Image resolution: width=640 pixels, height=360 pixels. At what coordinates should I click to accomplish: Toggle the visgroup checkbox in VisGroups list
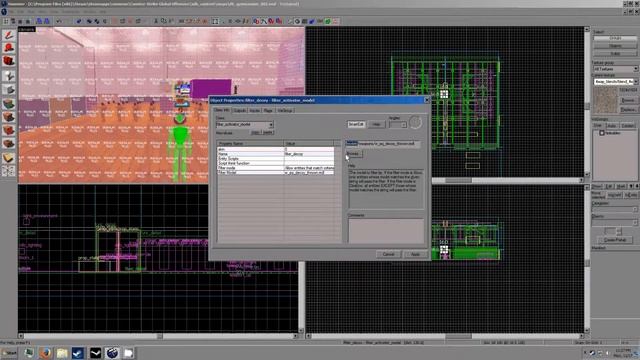pyautogui.click(x=601, y=133)
